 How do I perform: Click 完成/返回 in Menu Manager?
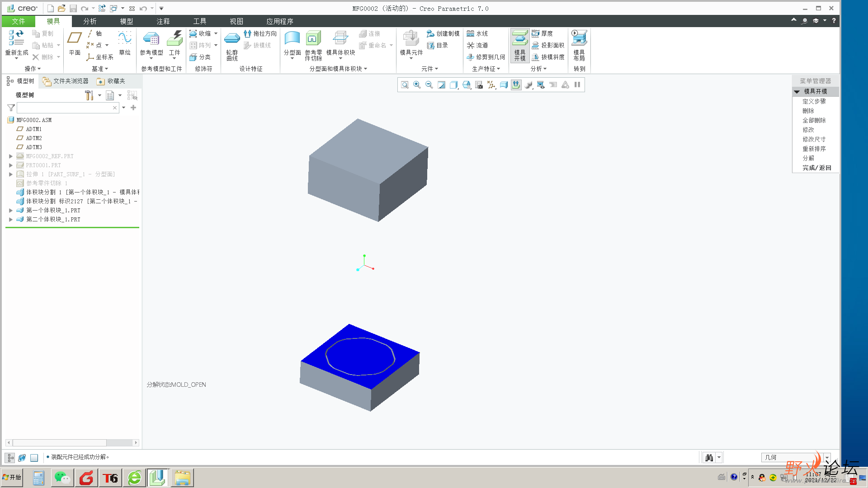click(816, 168)
